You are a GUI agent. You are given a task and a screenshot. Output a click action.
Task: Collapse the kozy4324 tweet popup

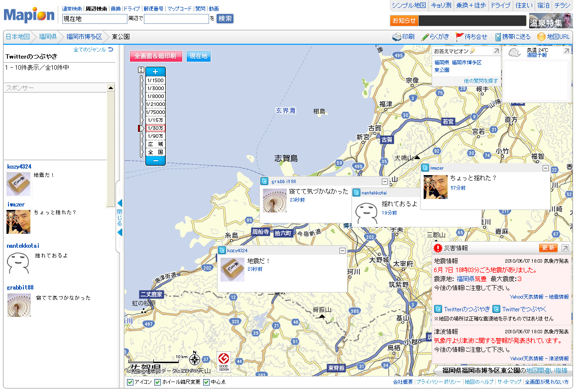click(342, 251)
